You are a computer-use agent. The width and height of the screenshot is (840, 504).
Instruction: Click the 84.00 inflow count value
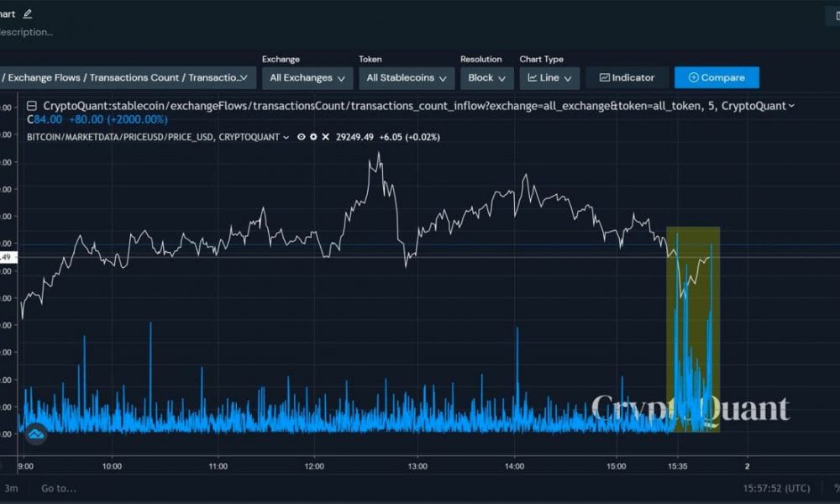point(48,119)
